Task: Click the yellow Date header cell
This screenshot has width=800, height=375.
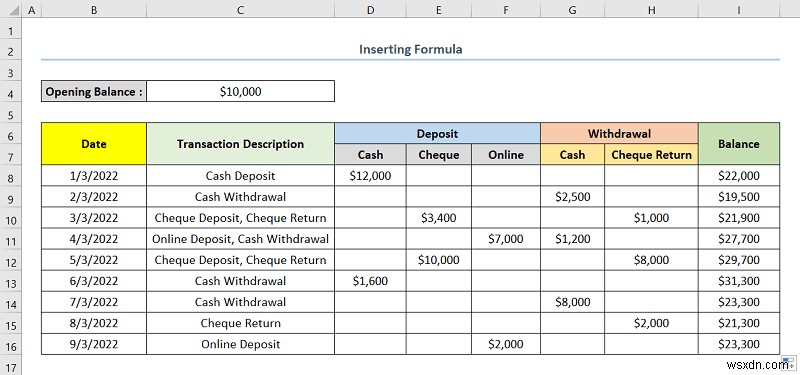Action: [x=94, y=144]
